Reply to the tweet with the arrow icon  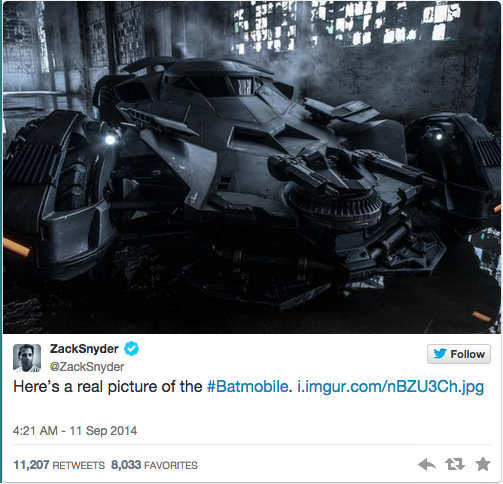(427, 464)
